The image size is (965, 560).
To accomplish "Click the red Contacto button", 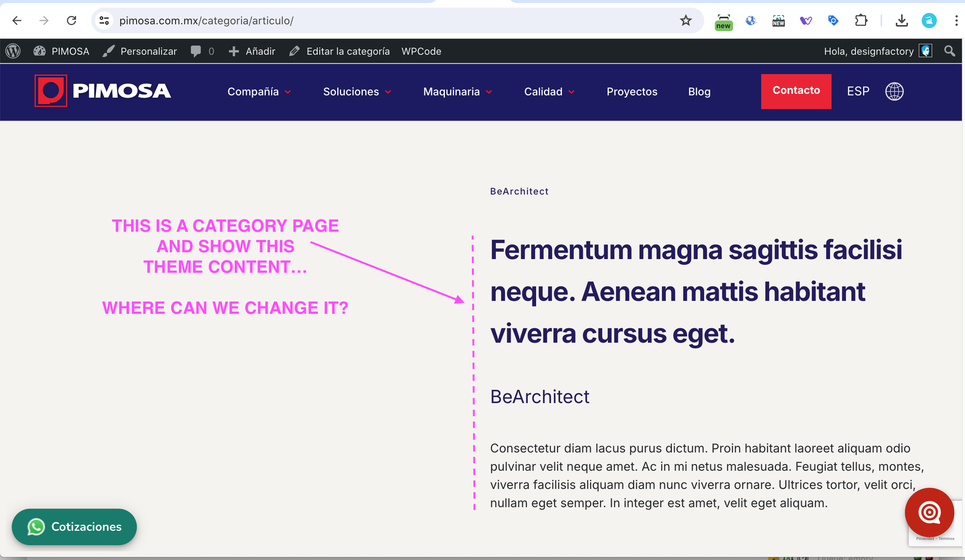I will pyautogui.click(x=796, y=91).
